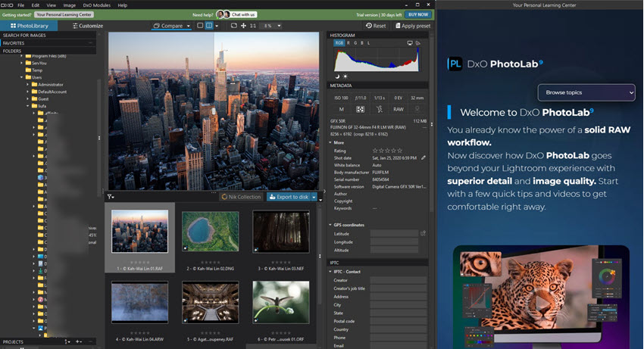Click the Compare view icon

pos(156,26)
